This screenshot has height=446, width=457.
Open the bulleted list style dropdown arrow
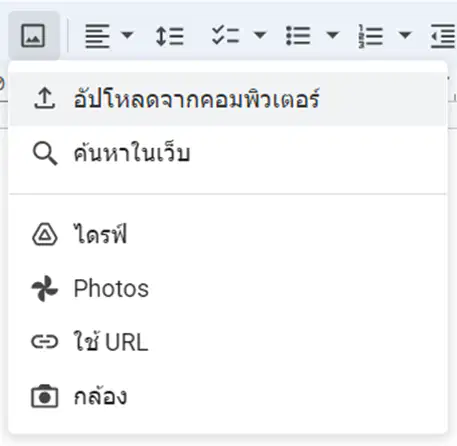tap(332, 35)
